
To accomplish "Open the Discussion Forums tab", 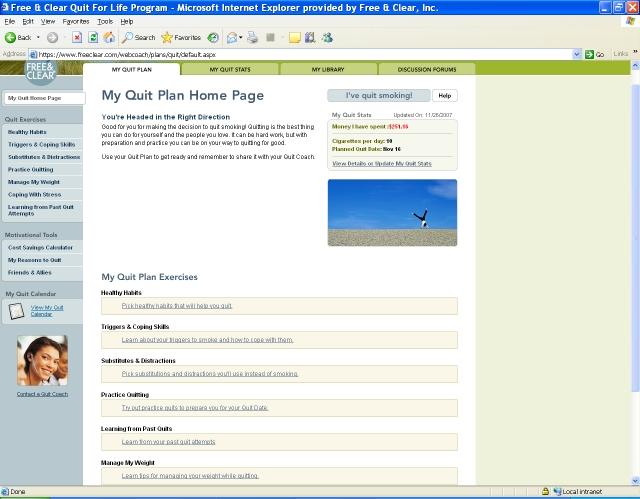I will tap(426, 70).
